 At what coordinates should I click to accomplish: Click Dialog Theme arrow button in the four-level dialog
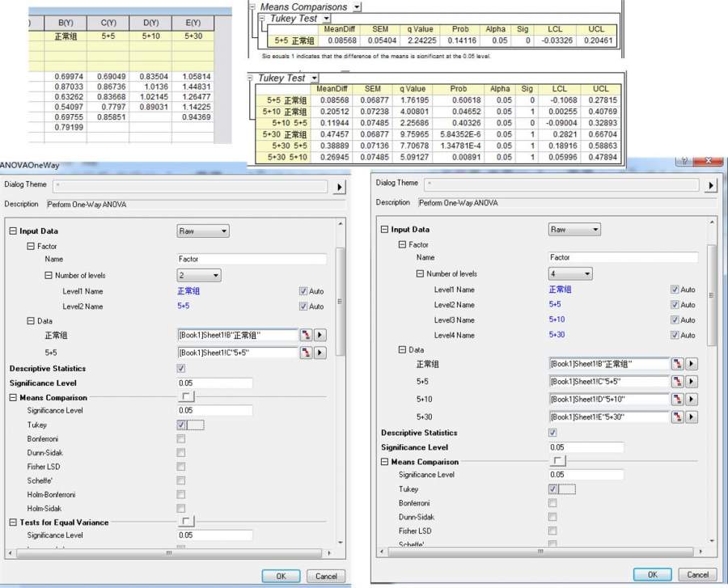pos(712,186)
